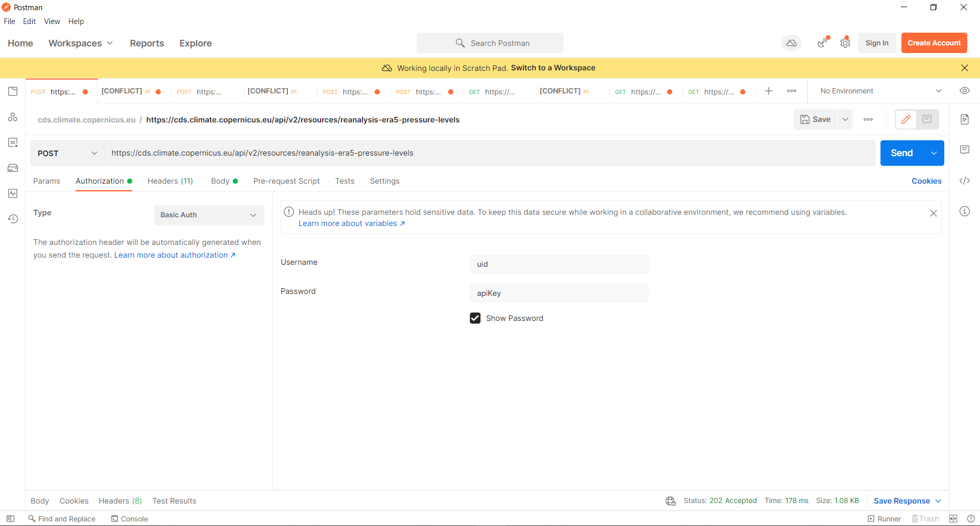Click the network globe icon near Status
The image size is (980, 526).
coord(671,501)
